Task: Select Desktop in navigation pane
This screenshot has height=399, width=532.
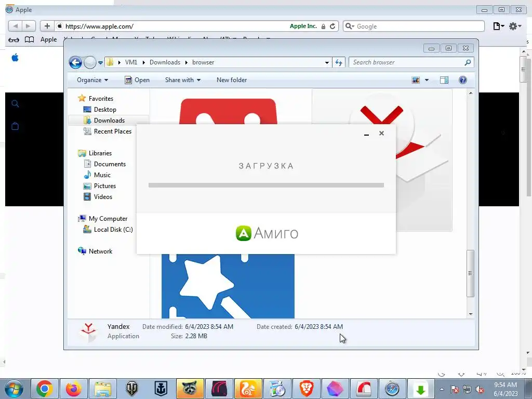Action: pyautogui.click(x=105, y=110)
